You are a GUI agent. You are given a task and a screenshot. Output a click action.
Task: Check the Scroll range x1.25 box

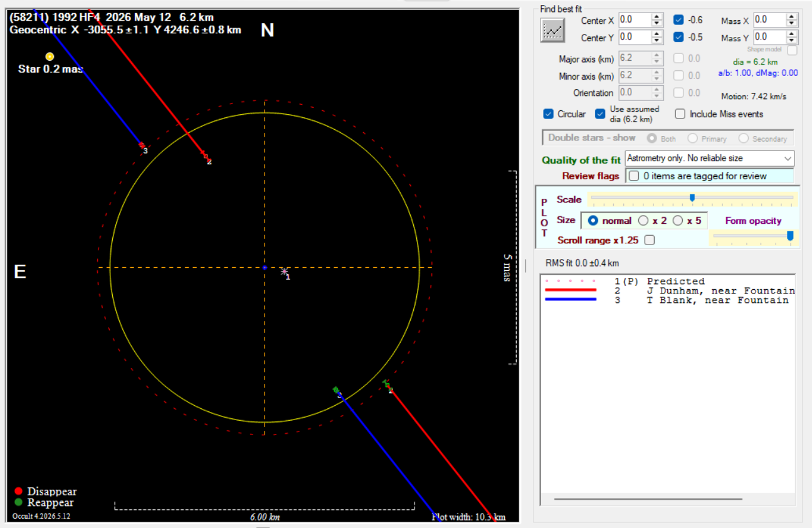[x=650, y=240]
